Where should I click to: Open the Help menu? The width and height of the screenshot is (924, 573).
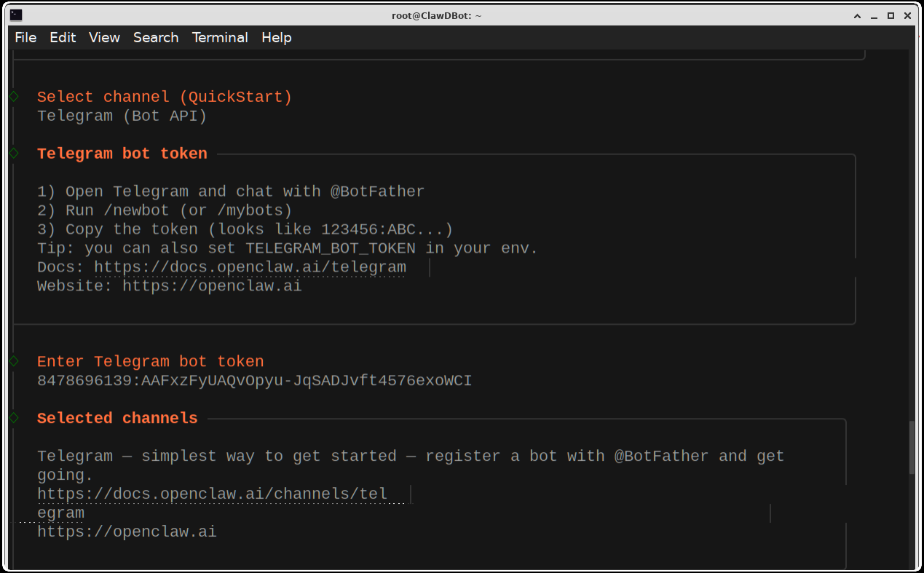[277, 38]
